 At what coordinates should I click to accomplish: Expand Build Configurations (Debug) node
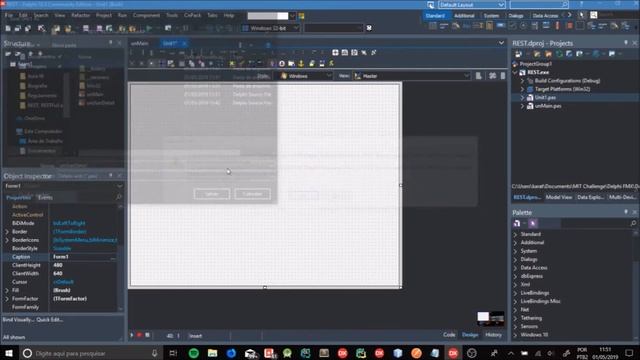click(x=522, y=81)
